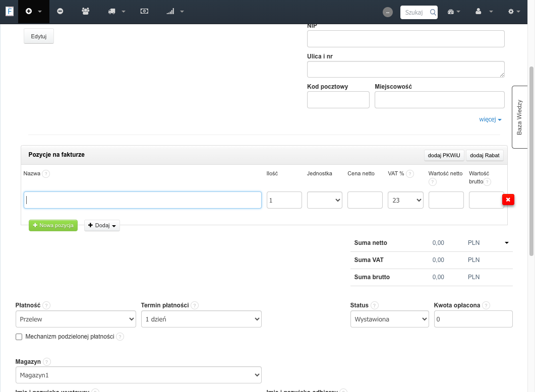
Task: Expand the Dodaj dropdown button
Action: 102,225
